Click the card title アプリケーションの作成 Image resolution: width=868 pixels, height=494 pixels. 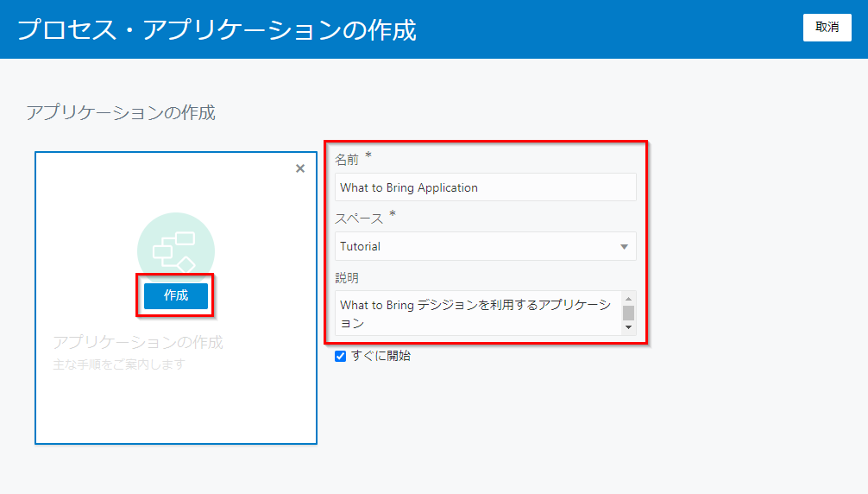[x=138, y=343]
